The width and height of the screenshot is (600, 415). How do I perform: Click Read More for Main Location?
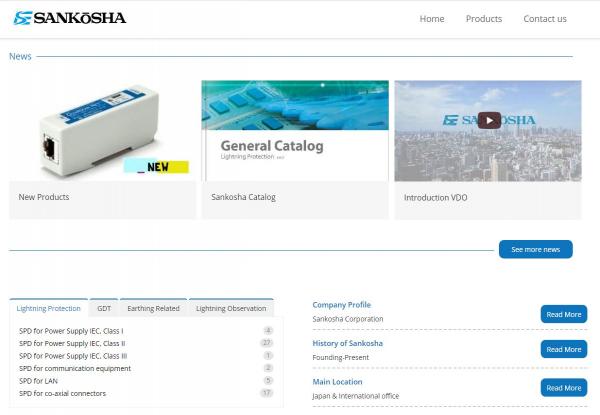pyautogui.click(x=564, y=388)
